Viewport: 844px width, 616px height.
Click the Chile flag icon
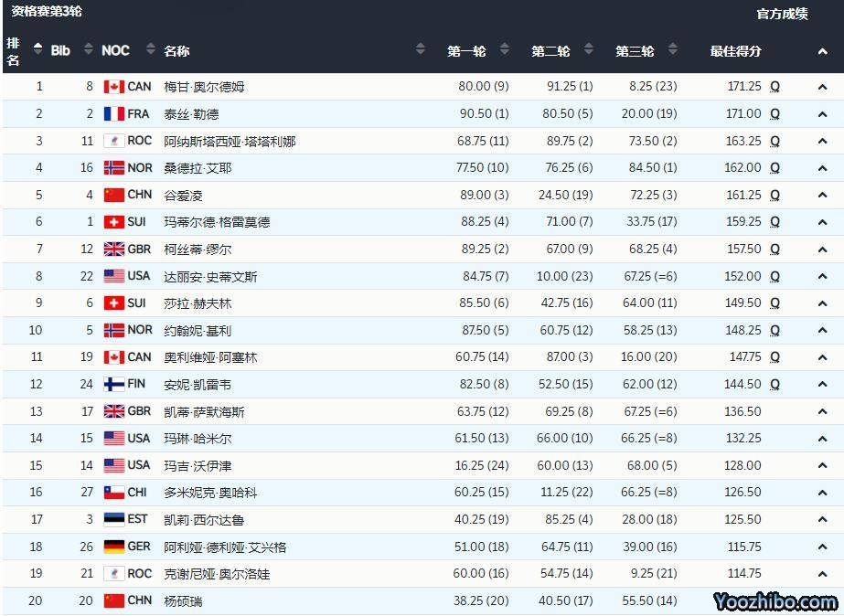click(x=113, y=493)
